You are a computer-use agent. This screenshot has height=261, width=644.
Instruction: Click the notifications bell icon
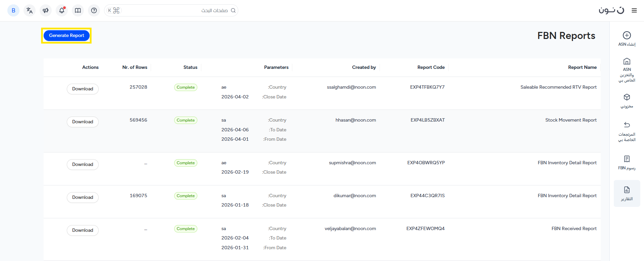62,10
